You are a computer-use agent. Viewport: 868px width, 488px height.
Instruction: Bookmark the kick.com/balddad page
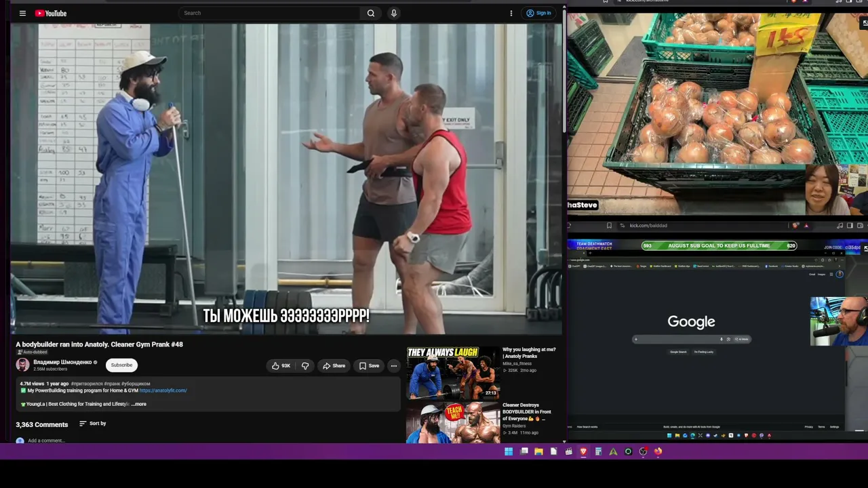(x=609, y=226)
